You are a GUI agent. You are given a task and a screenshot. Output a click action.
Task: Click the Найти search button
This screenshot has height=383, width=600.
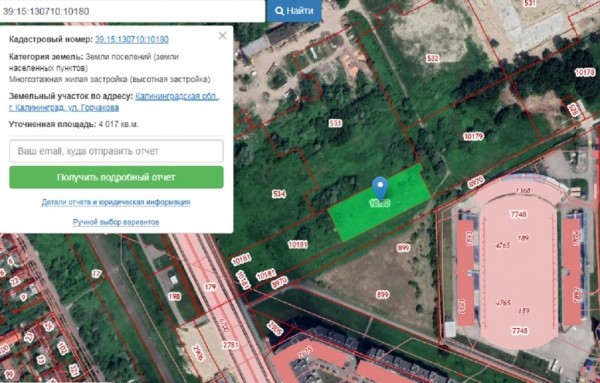pyautogui.click(x=294, y=11)
